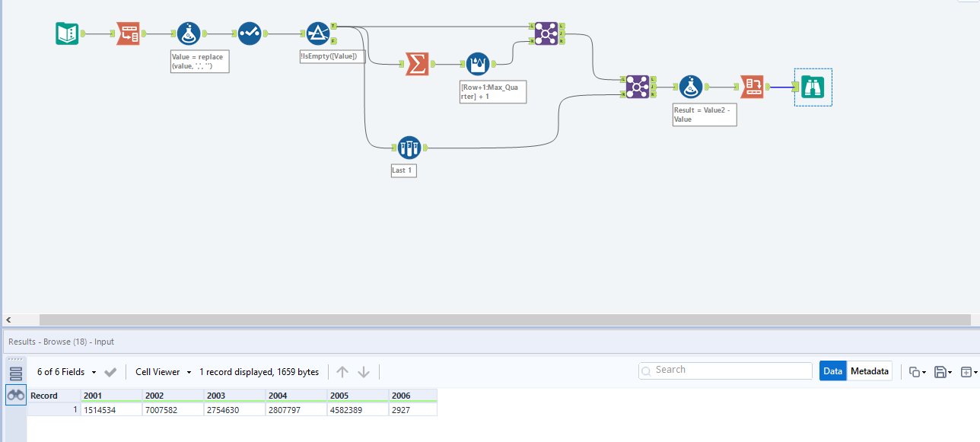Open the Multi-Row Formula tool
Screen dimensions: 980x442
coord(478,64)
